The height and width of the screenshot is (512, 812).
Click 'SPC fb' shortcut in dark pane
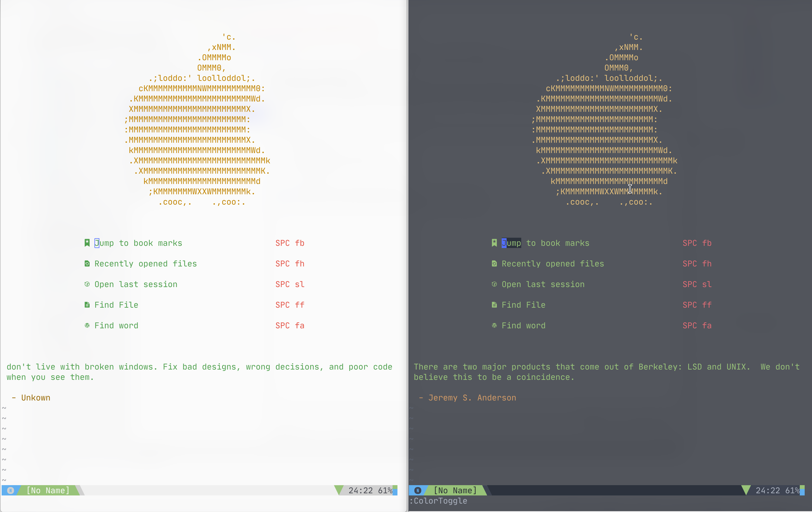[697, 243]
